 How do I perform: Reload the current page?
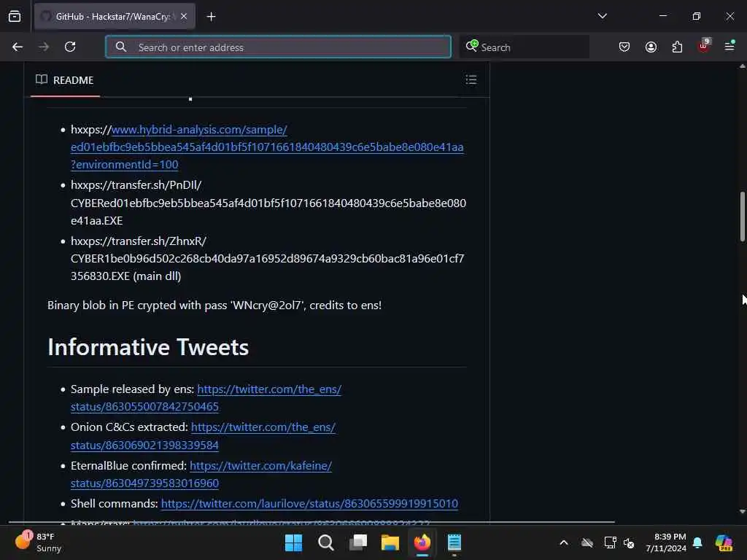pos(70,47)
